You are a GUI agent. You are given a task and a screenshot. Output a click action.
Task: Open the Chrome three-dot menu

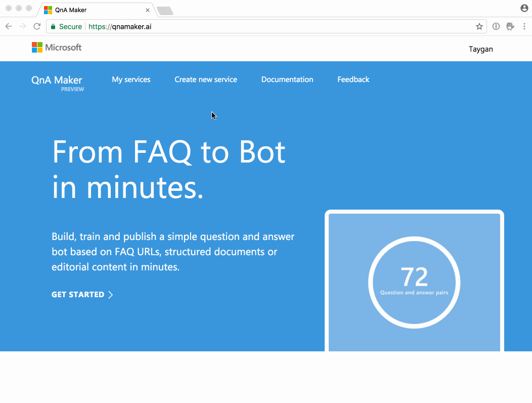pyautogui.click(x=524, y=26)
